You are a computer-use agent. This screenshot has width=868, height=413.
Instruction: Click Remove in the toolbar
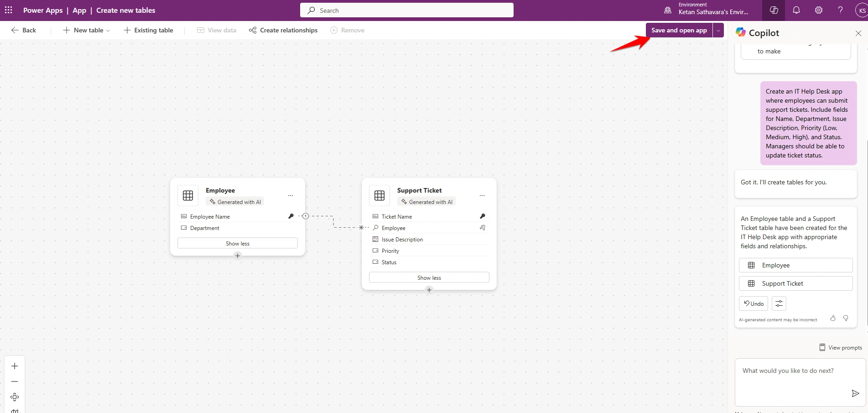point(348,30)
